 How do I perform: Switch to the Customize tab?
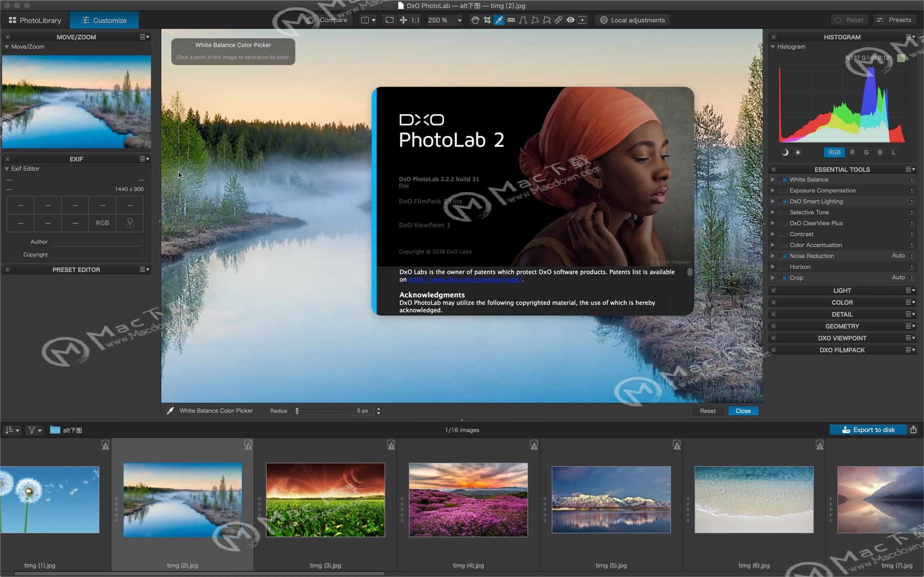(x=104, y=20)
